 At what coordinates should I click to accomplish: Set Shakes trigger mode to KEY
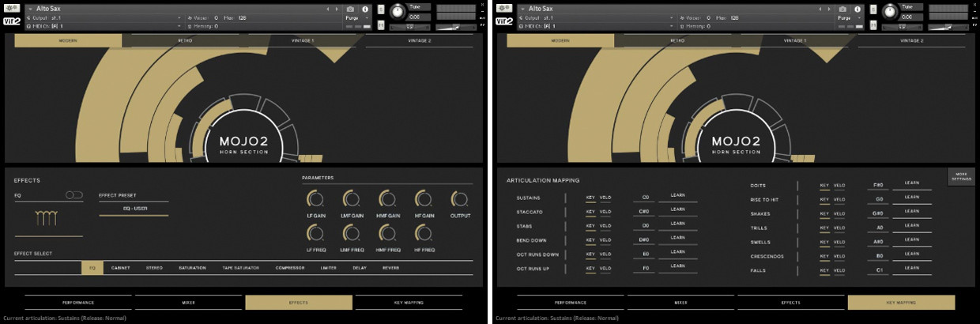(824, 213)
